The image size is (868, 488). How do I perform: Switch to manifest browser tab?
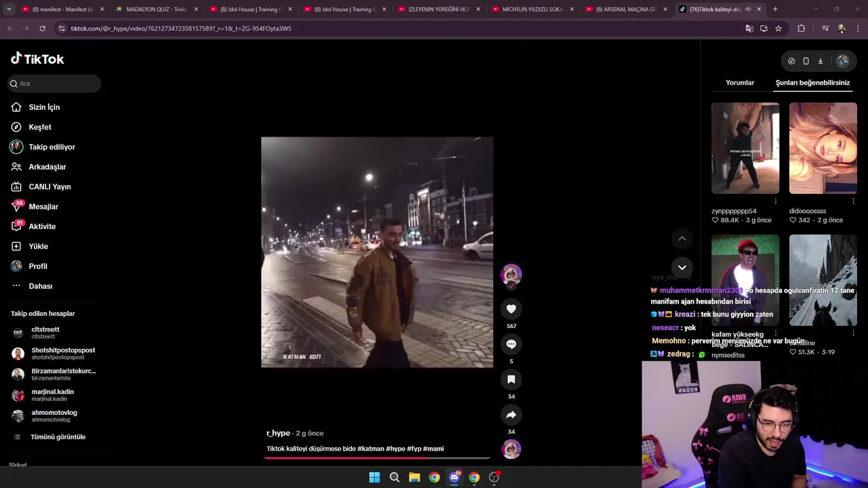[x=62, y=9]
